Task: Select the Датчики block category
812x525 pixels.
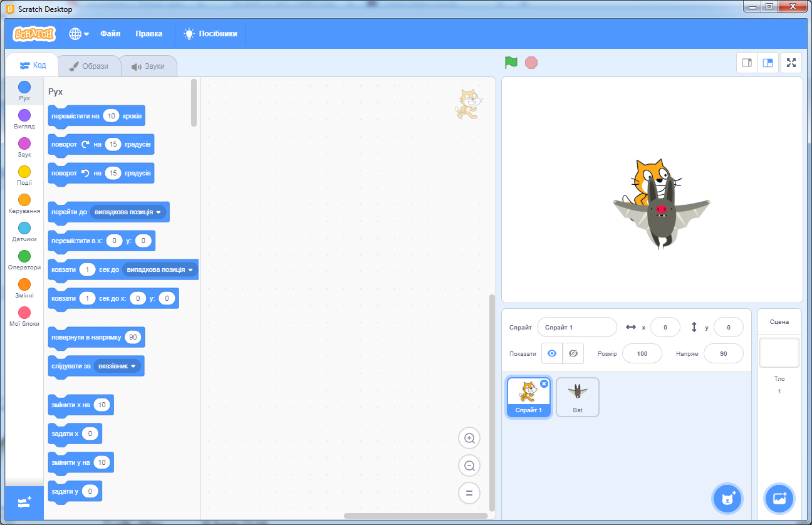Action: (24, 232)
